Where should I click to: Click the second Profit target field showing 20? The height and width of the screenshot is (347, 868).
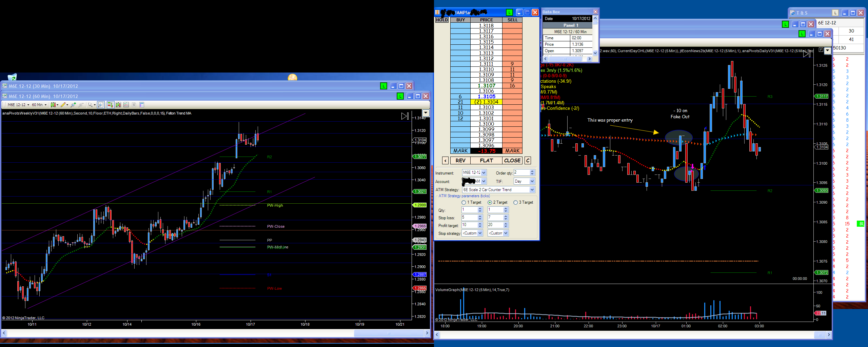(495, 225)
